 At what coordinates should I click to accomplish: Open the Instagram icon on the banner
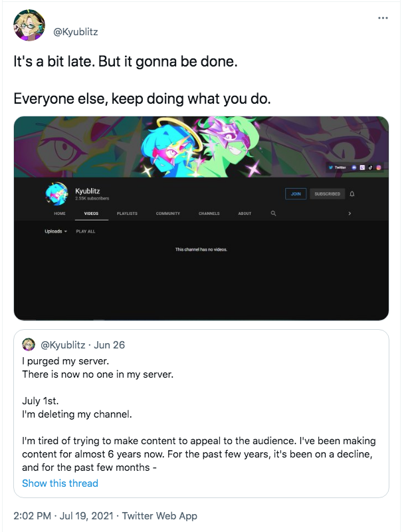pyautogui.click(x=379, y=168)
